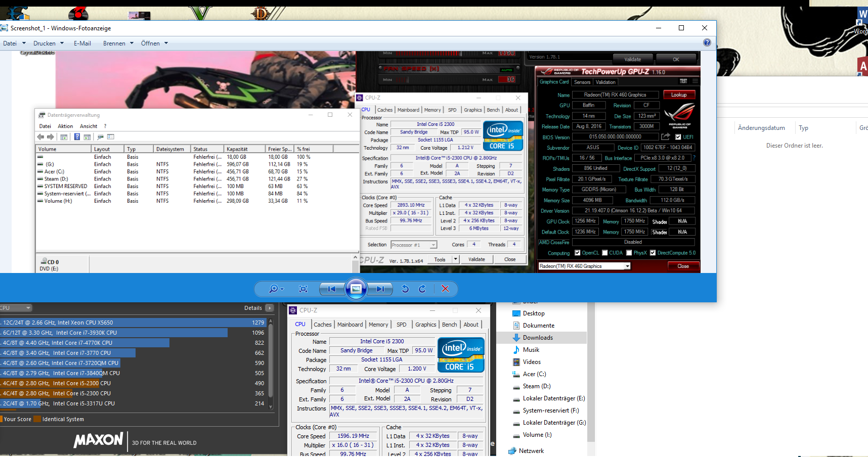
Task: Select the i5-2300 row scoring 365
Action: coord(133,393)
